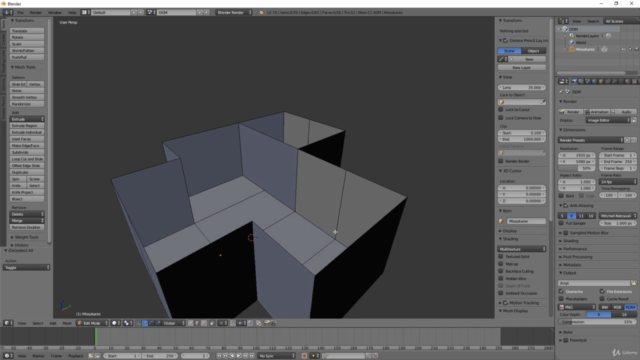Click the Object properties tab icon
Image resolution: width=640 pixels, height=360 pixels.
click(601, 82)
